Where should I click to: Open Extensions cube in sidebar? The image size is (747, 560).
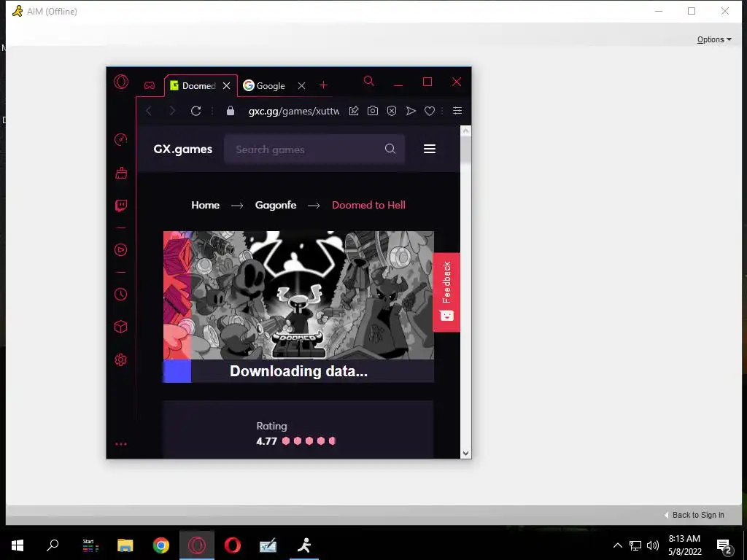[x=121, y=327]
